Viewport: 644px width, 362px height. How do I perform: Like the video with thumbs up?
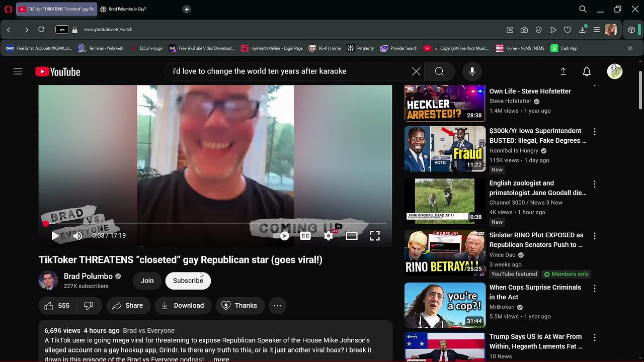click(x=57, y=305)
